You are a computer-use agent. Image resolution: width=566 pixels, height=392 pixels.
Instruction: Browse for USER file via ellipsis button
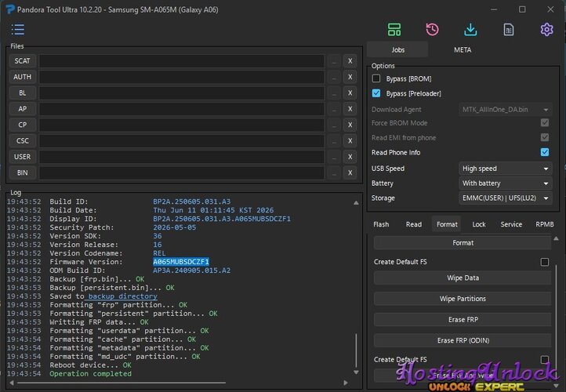coord(334,157)
